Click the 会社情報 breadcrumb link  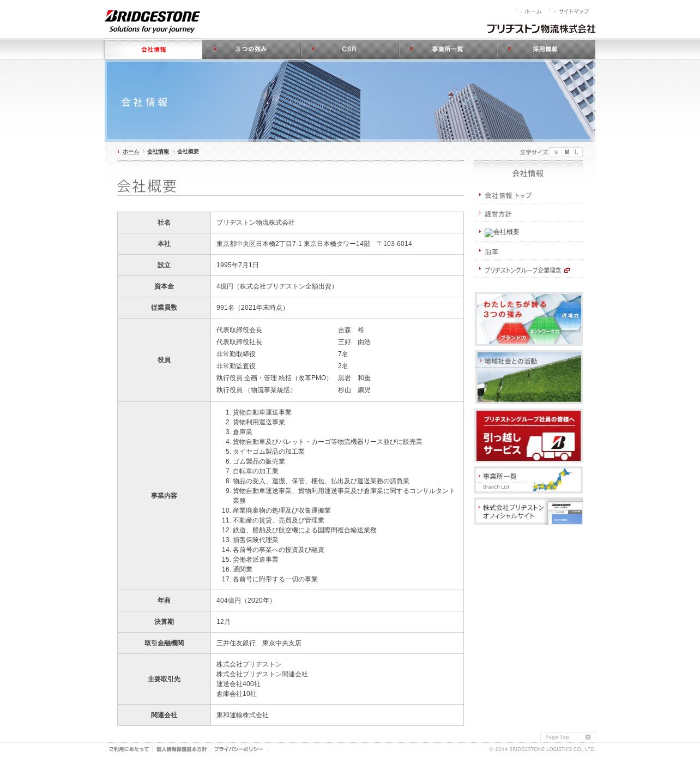click(x=158, y=152)
